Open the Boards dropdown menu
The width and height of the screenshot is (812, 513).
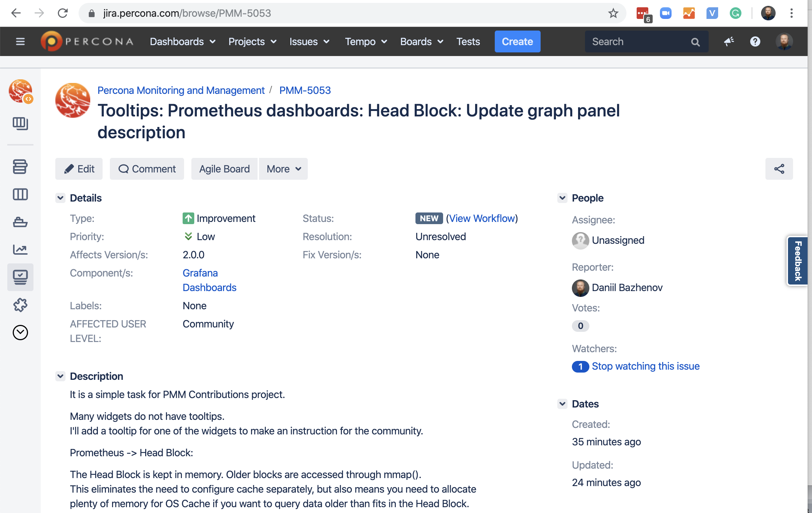[x=422, y=41]
